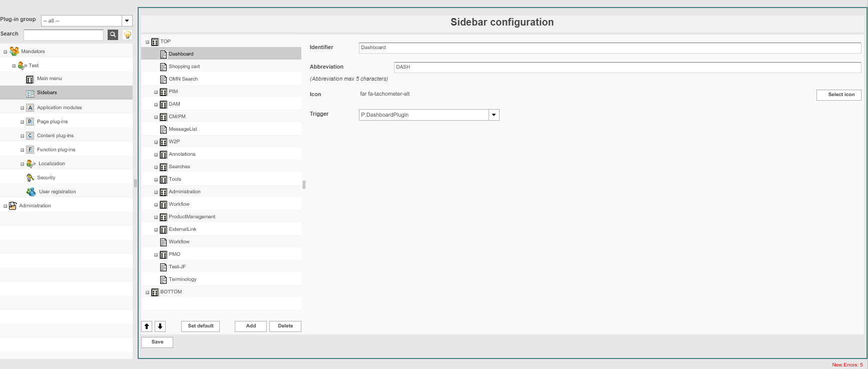The height and width of the screenshot is (369, 868).
Task: Click the Page plug-ins 'P' icon
Action: (30, 122)
